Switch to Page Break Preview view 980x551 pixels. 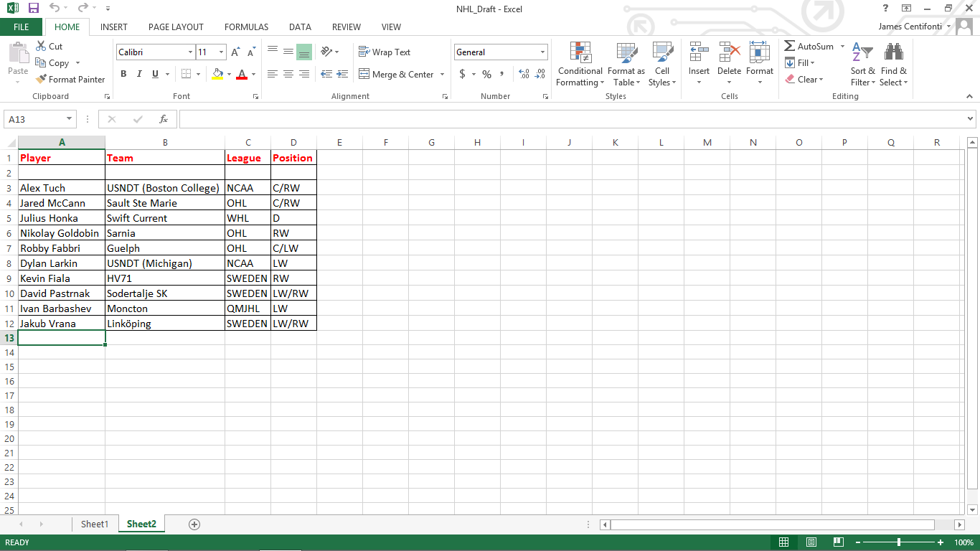[x=839, y=542]
